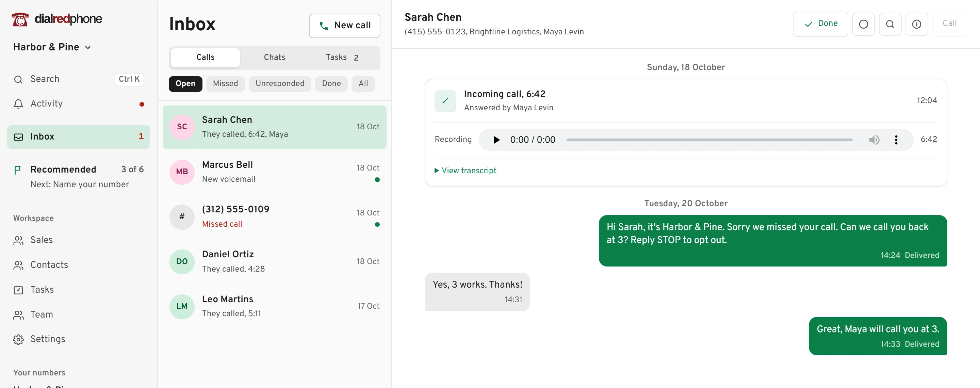980x388 pixels.
Task: Click the magnifier icon in conversation header
Action: point(890,25)
